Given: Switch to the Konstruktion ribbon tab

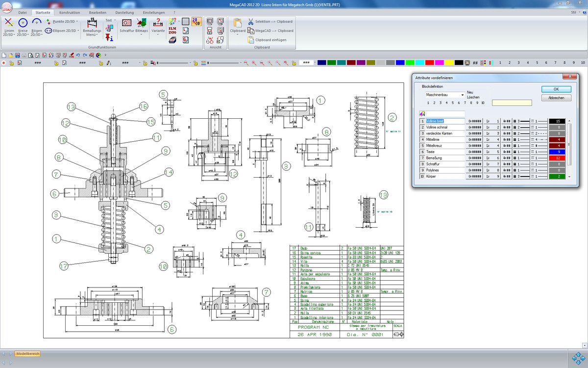Looking at the screenshot, I should click(70, 12).
